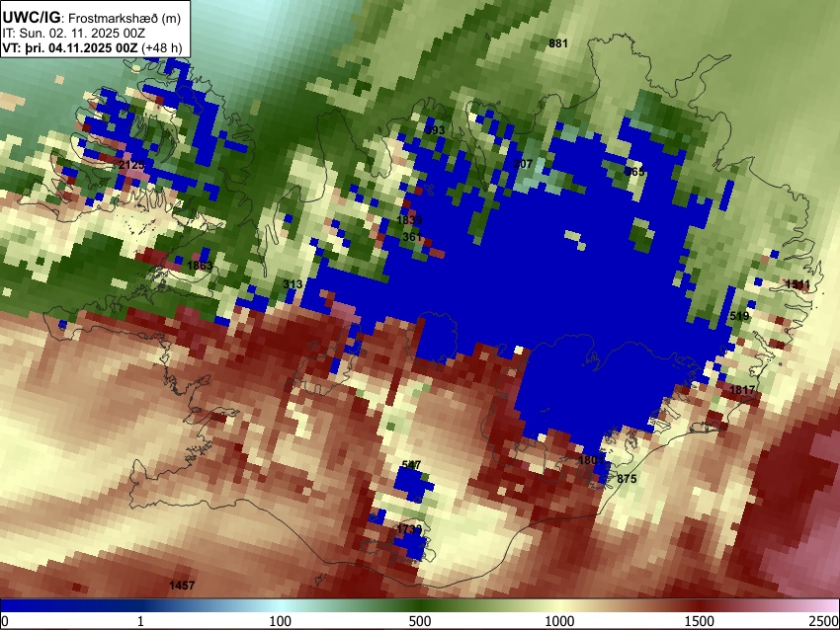Click the colorbar label 100
Viewport: 840px width, 630px height.
(x=281, y=621)
